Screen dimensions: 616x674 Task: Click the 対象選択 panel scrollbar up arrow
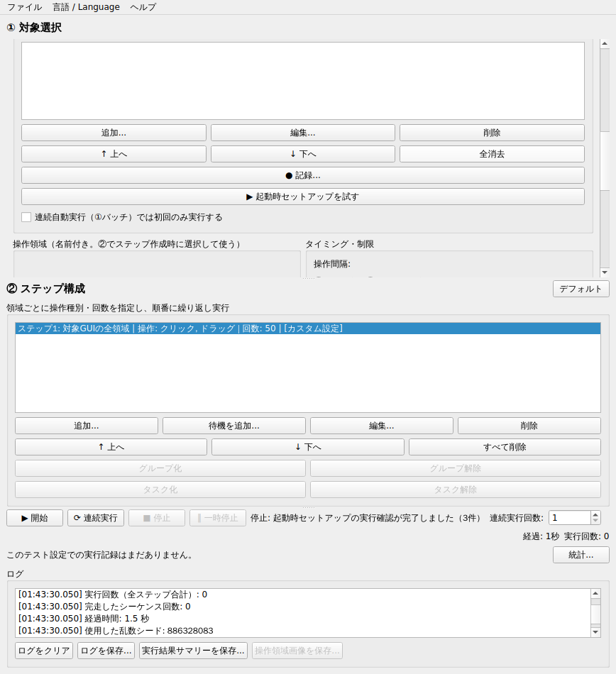click(605, 43)
